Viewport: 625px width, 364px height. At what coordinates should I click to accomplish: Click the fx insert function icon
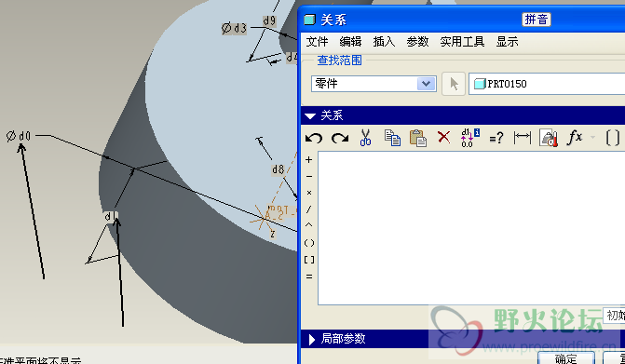point(575,138)
